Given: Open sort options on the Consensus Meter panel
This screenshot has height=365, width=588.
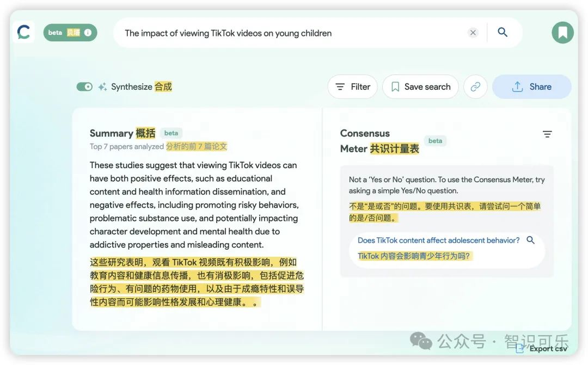Looking at the screenshot, I should pos(547,133).
